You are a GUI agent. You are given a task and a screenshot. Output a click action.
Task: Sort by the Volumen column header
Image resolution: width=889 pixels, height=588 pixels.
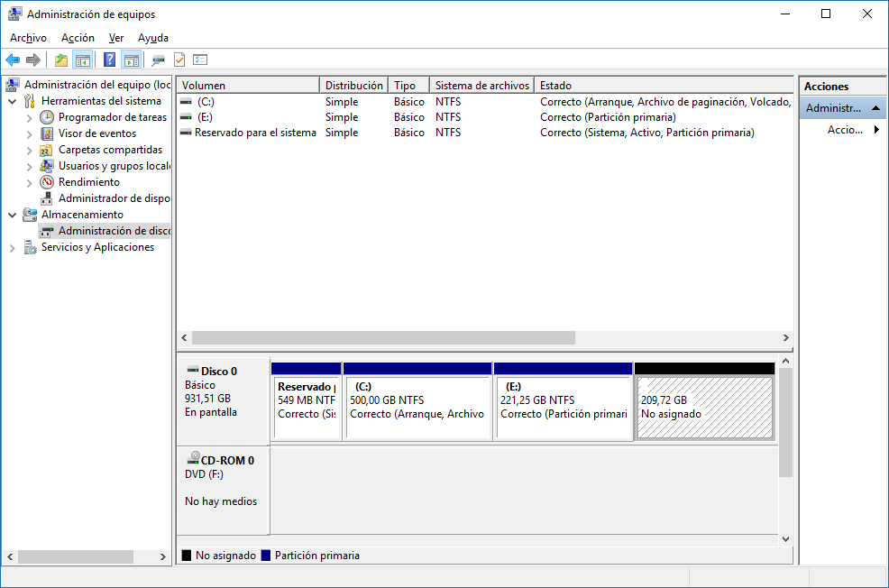pos(248,85)
